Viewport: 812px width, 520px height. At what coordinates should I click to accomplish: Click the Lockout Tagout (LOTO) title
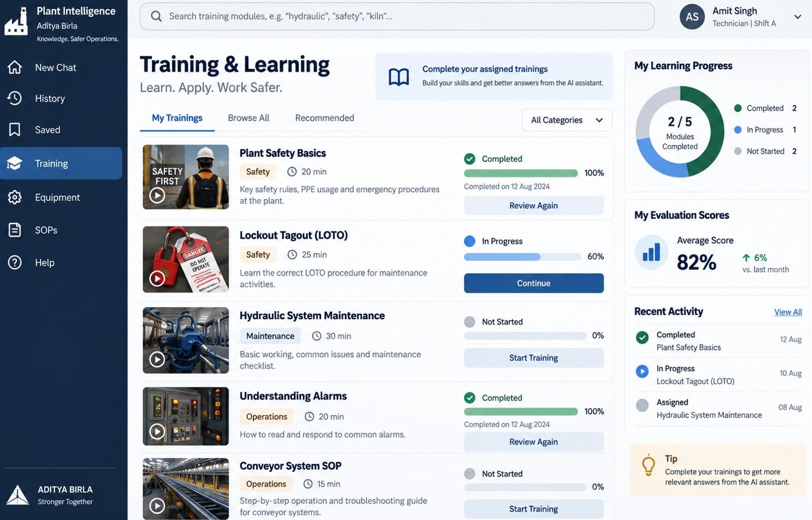[x=293, y=235]
